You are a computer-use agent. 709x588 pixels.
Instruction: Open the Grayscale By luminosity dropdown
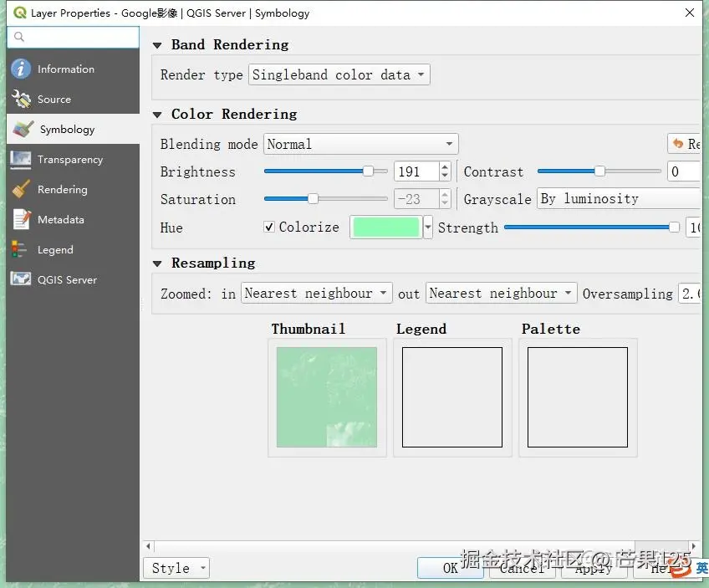pyautogui.click(x=618, y=198)
